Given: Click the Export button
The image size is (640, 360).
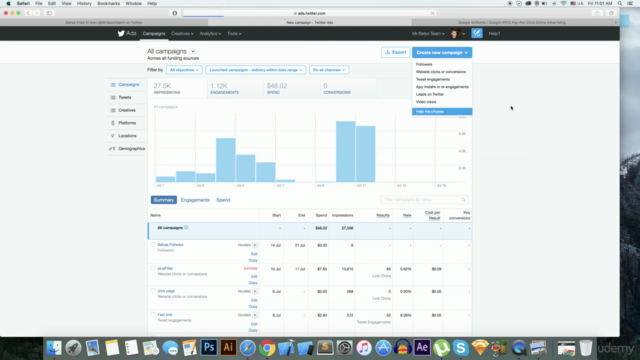Looking at the screenshot, I should pyautogui.click(x=395, y=52).
